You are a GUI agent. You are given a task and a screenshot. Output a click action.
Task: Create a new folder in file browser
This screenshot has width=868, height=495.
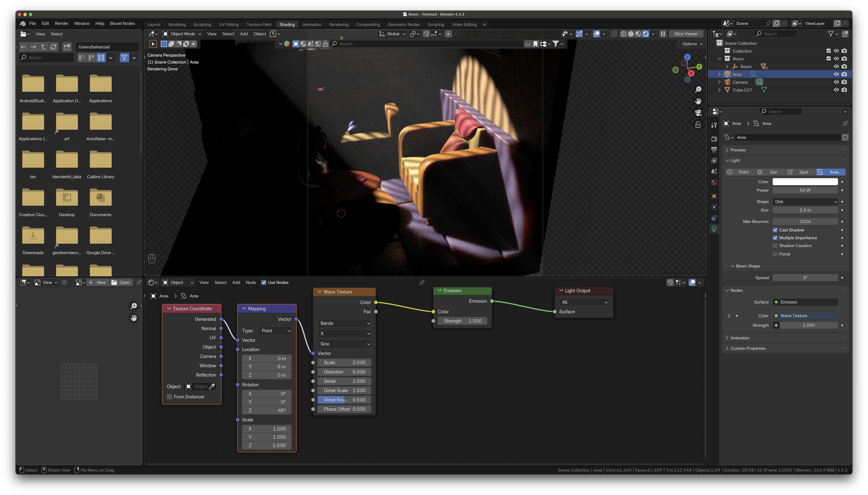(67, 47)
